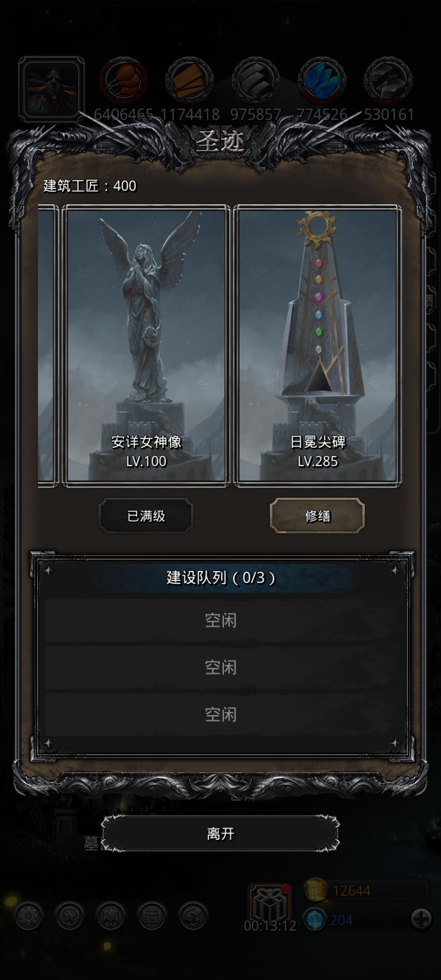Tap the 离开 leave button

pyautogui.click(x=220, y=834)
